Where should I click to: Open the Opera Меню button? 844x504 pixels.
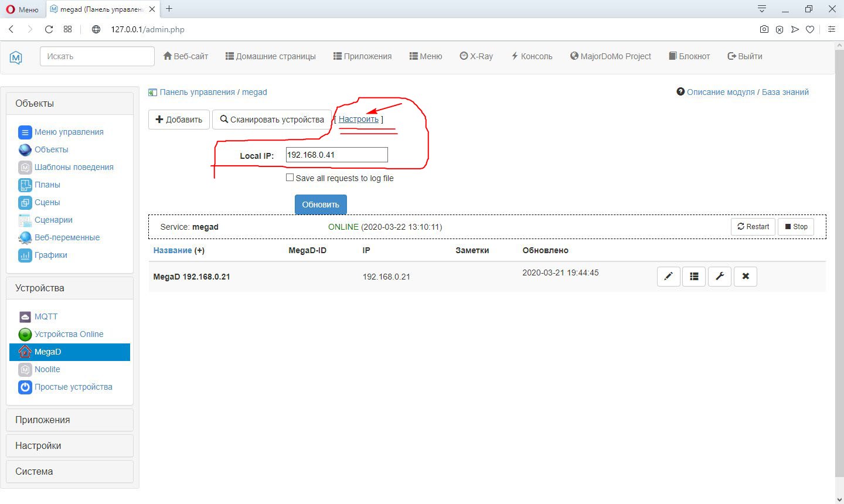[x=22, y=9]
